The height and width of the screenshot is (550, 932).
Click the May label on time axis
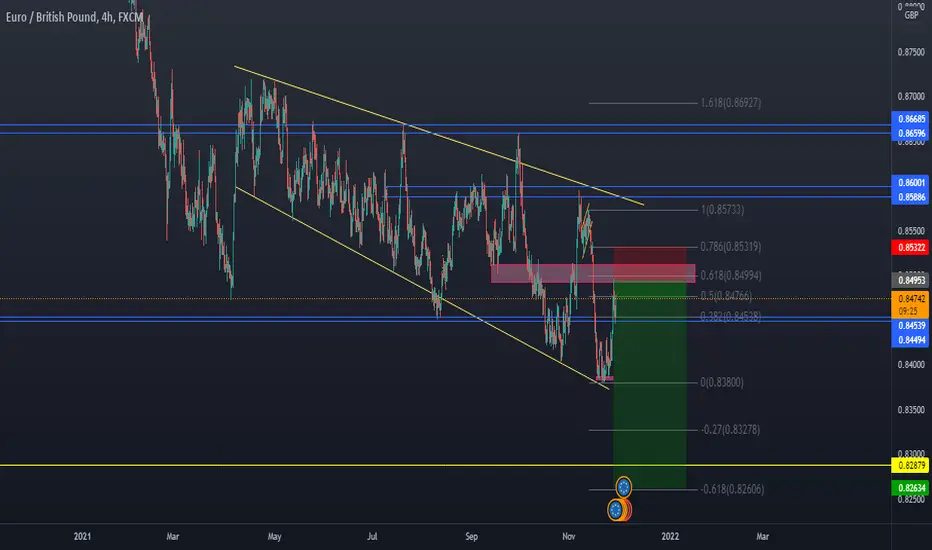274,536
